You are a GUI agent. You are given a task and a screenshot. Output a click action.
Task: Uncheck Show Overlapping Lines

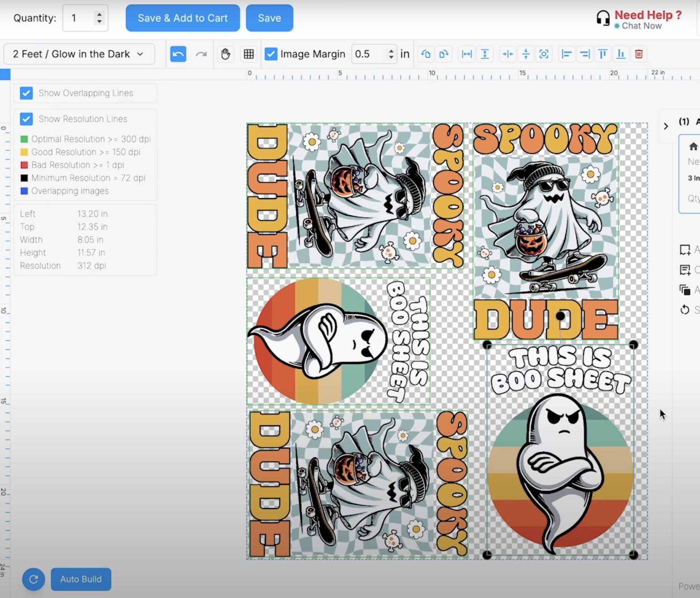(x=26, y=93)
